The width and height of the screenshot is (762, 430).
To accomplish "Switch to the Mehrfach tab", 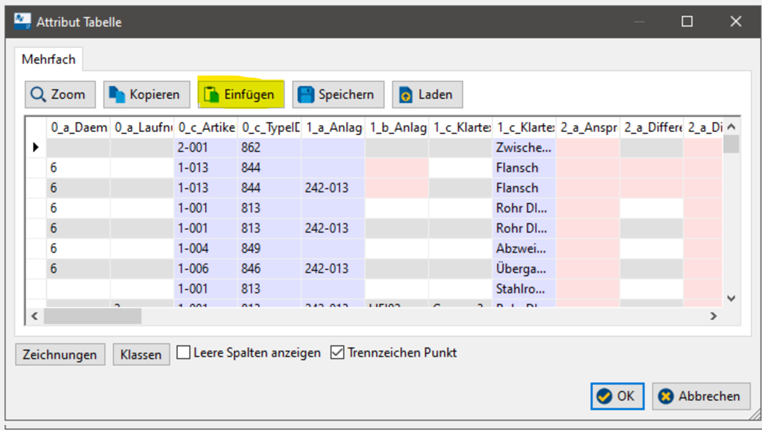I will point(49,60).
